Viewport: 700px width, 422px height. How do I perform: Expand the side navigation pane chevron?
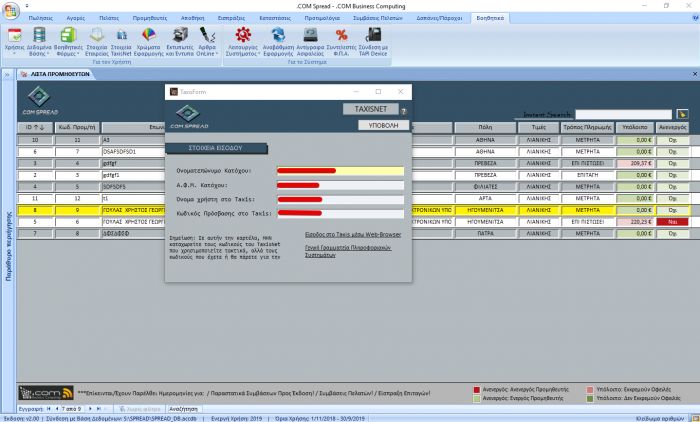pos(7,75)
